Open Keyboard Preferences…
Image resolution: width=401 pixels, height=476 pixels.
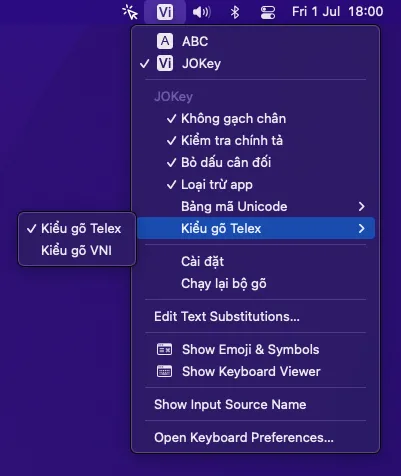(256, 438)
